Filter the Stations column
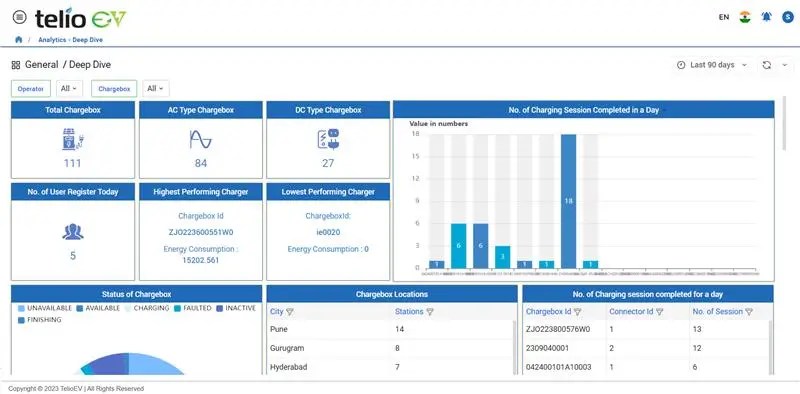This screenshot has width=800, height=394. point(430,312)
